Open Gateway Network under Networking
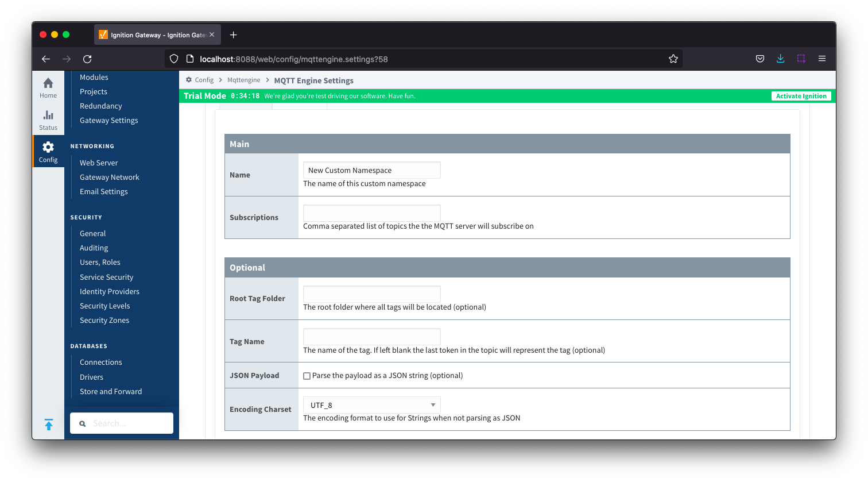This screenshot has width=868, height=482. click(x=110, y=177)
